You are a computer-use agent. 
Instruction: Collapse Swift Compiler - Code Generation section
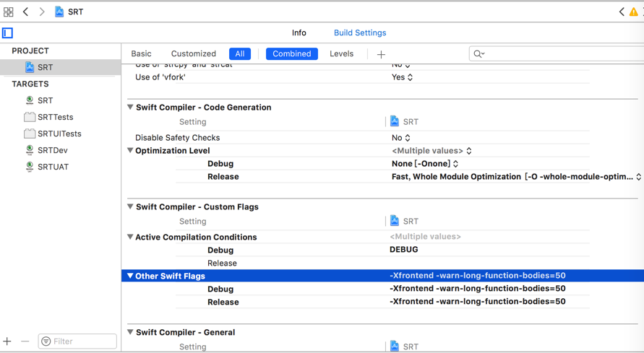(130, 108)
